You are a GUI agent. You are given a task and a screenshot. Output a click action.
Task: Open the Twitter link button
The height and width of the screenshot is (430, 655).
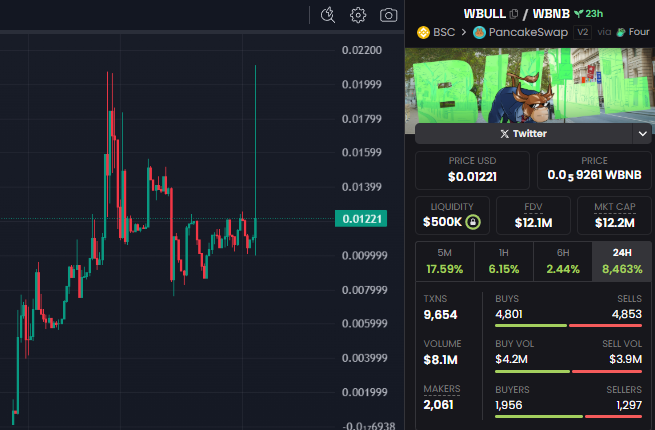(x=524, y=134)
